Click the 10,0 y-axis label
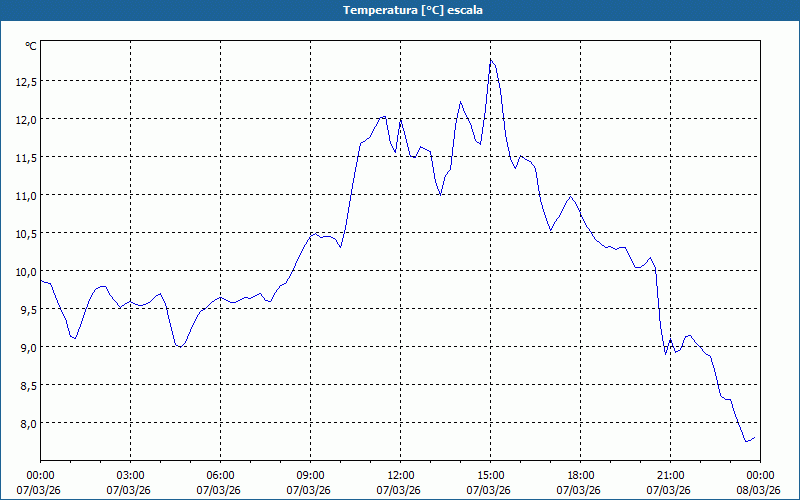Image resolution: width=800 pixels, height=500 pixels. coord(25,272)
